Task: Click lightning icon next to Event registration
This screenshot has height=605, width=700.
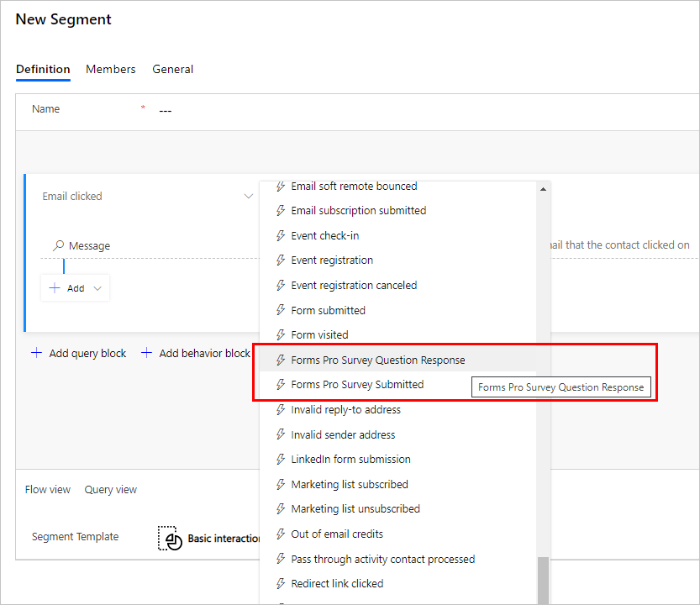Action: pyautogui.click(x=281, y=260)
